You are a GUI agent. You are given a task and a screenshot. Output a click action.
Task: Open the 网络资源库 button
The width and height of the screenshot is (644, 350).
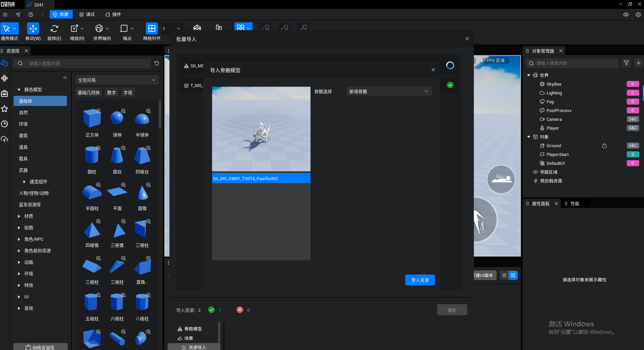[x=41, y=347]
